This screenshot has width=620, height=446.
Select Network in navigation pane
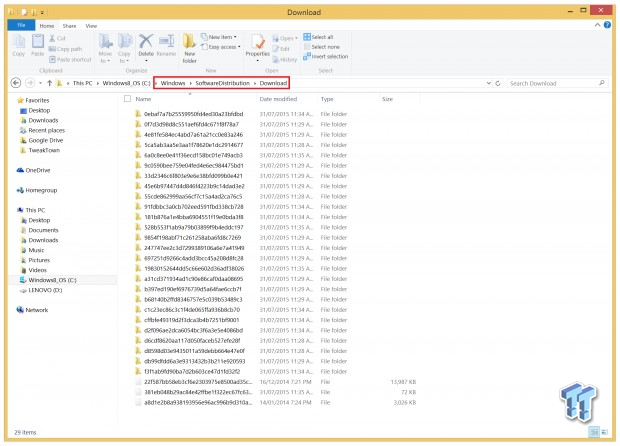tap(32, 310)
